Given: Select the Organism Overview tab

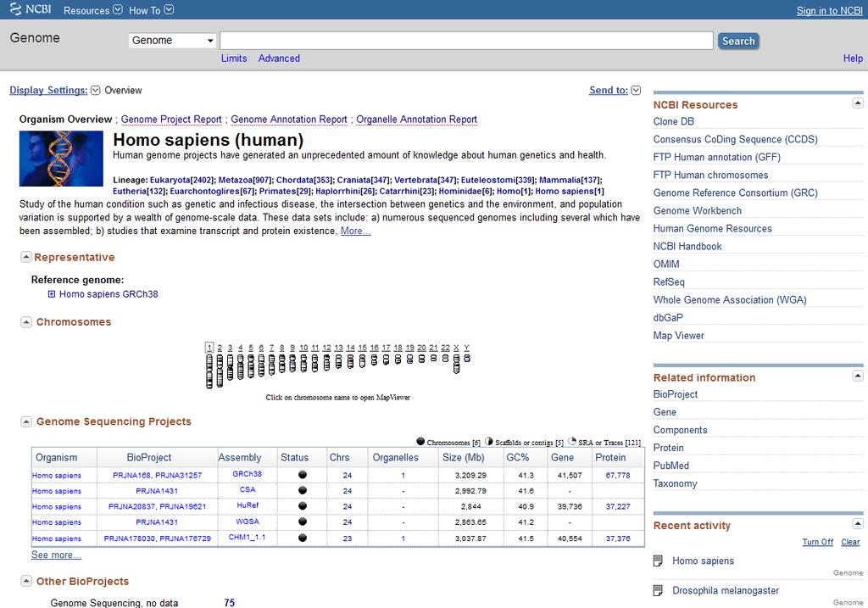Looking at the screenshot, I should point(65,119).
